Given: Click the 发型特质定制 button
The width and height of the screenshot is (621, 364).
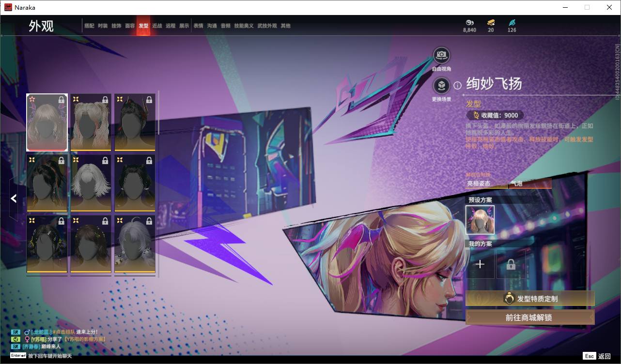Looking at the screenshot, I should (530, 299).
